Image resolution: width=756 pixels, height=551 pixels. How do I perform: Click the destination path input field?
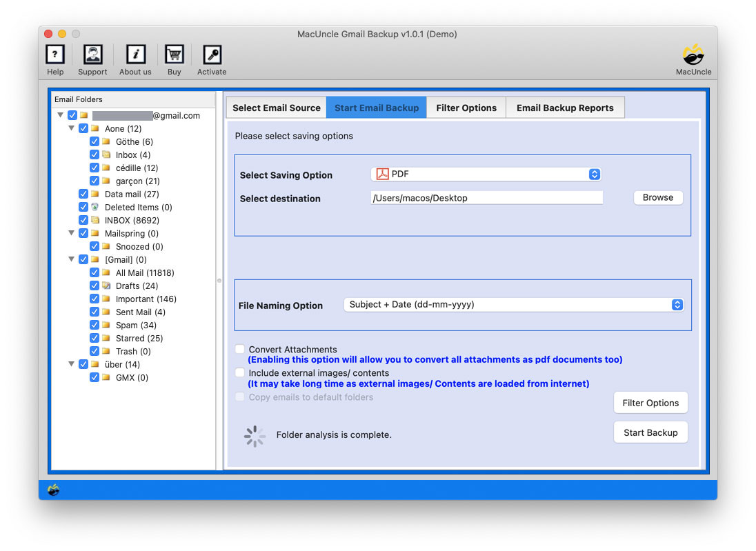(486, 198)
